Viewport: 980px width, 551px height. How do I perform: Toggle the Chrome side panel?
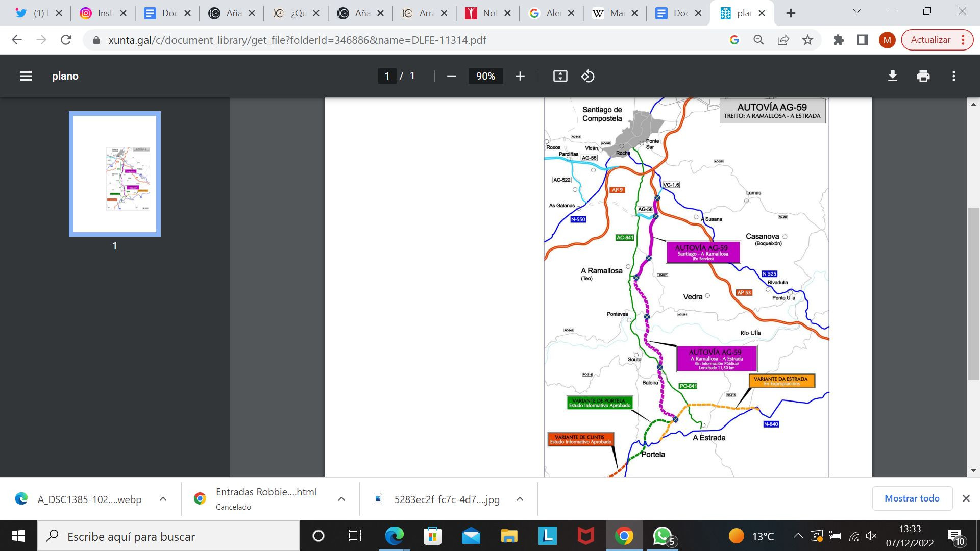point(863,40)
